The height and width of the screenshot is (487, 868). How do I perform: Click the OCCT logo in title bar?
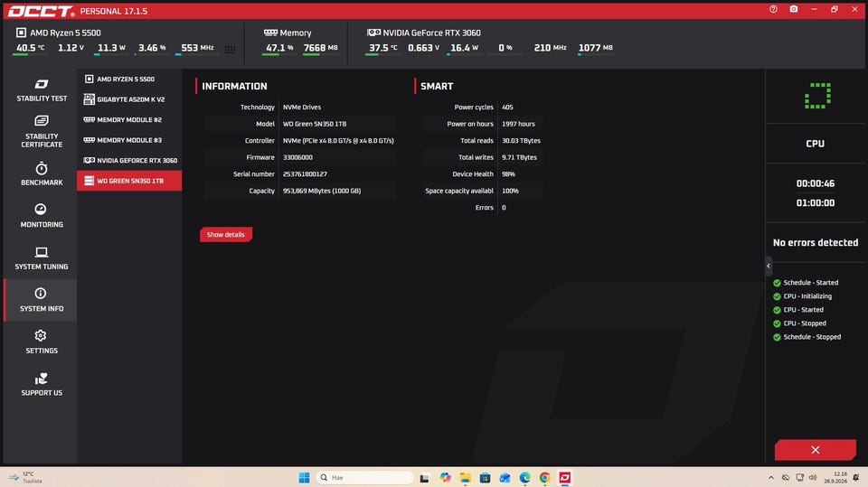(x=40, y=11)
